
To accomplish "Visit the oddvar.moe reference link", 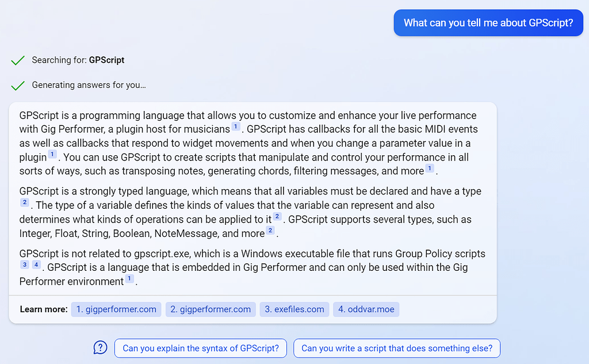I will [366, 309].
